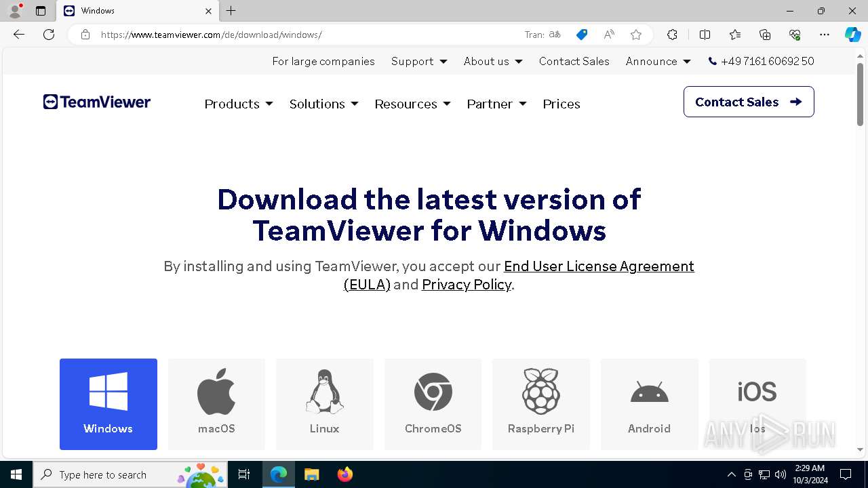Expand the About us dropdown

[x=493, y=61]
